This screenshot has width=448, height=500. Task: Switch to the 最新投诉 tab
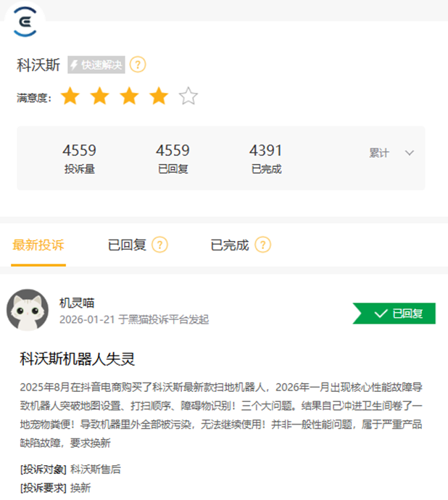38,245
